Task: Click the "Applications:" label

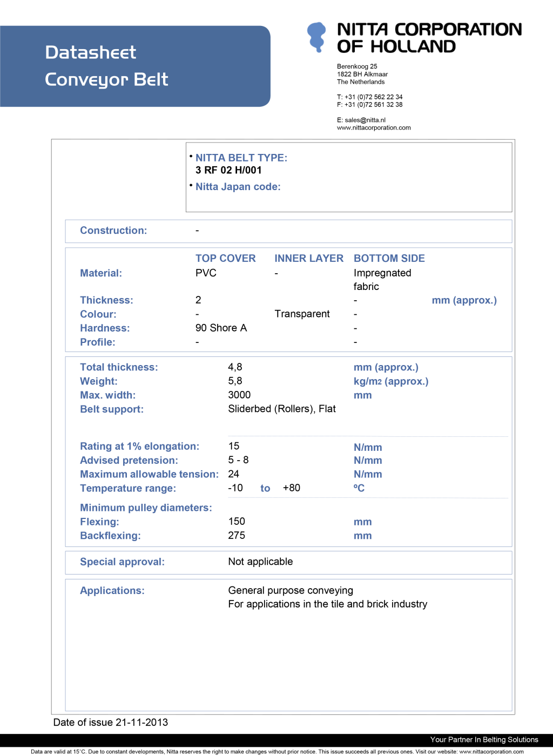Action: click(112, 591)
